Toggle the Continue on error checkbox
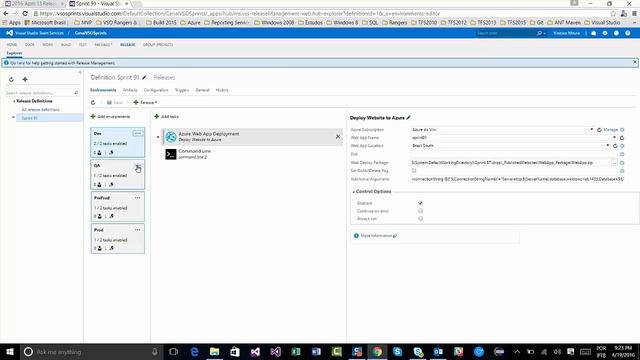 420,211
